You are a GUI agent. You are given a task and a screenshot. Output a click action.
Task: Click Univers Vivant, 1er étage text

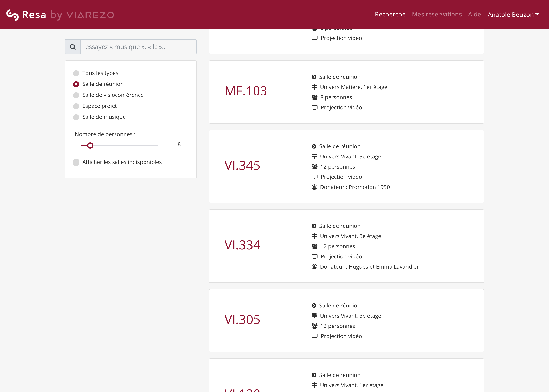[352, 385]
